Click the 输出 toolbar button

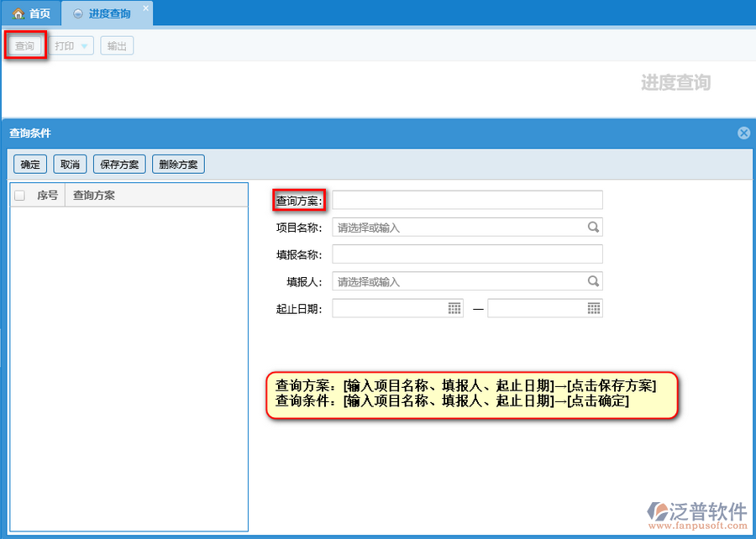pyautogui.click(x=117, y=46)
